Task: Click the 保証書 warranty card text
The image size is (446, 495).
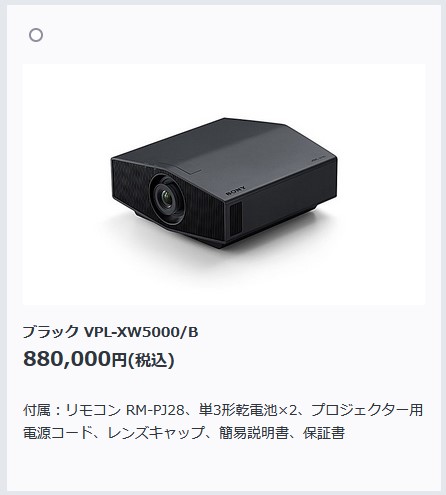Action: point(324,433)
